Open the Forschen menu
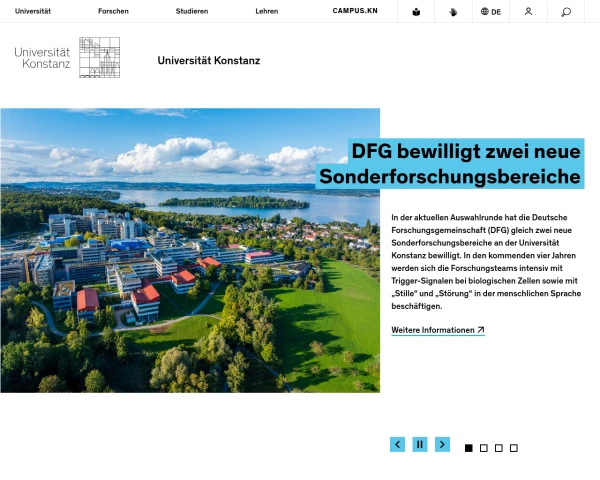The width and height of the screenshot is (600, 480). (113, 11)
